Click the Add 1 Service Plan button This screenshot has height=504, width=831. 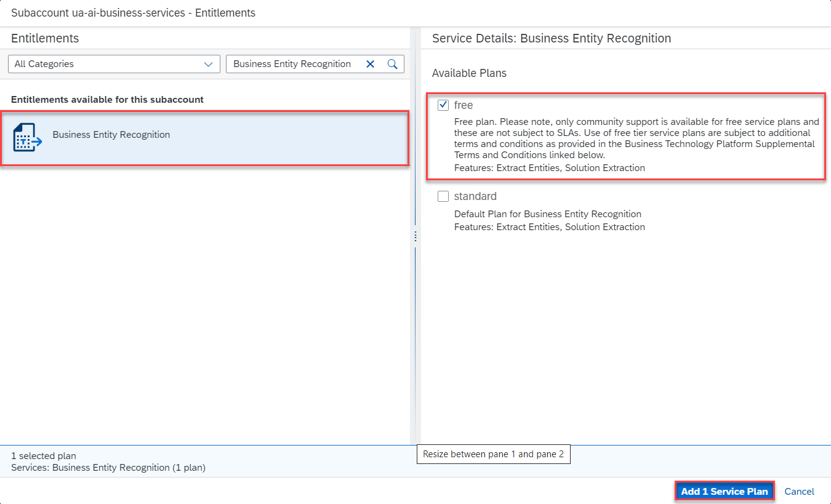click(x=725, y=491)
